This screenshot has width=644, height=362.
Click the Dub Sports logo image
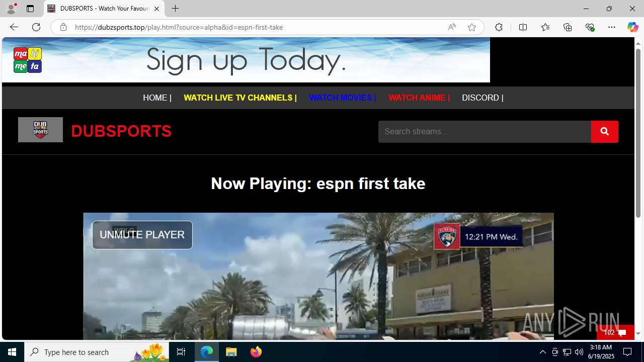click(40, 130)
